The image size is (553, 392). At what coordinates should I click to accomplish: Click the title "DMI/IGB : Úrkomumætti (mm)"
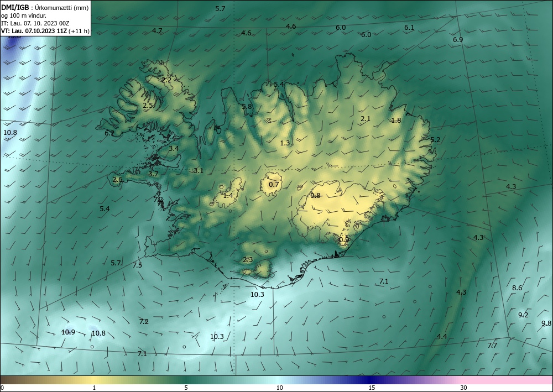45,7
